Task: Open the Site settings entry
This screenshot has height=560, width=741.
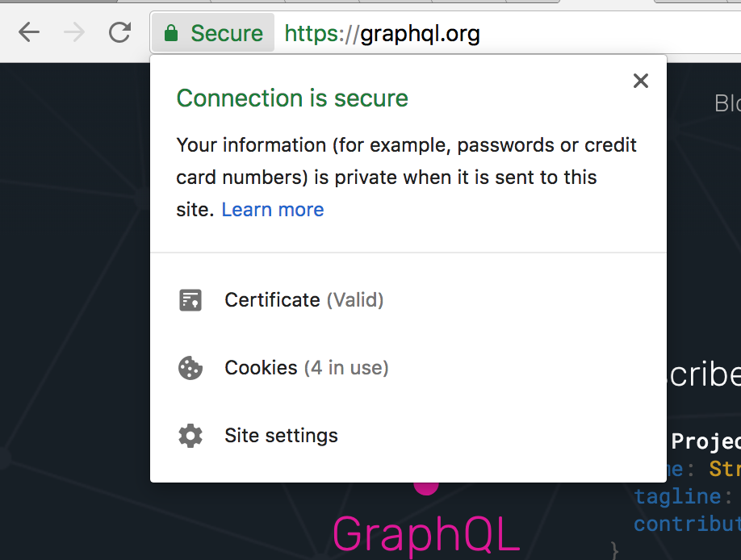Action: 281,435
